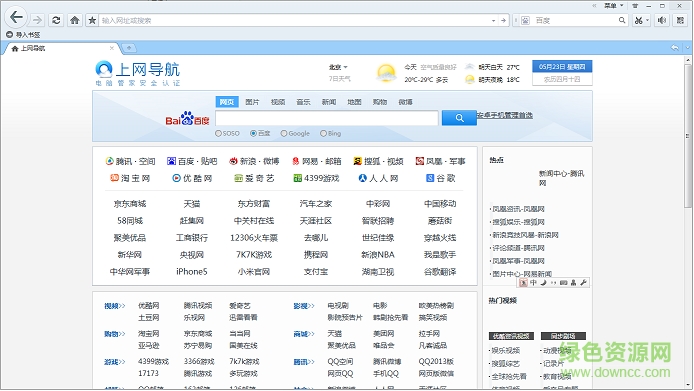This screenshot has width=694, height=391.
Task: Open the skin shirt icon near 菜单
Action: 635,6
